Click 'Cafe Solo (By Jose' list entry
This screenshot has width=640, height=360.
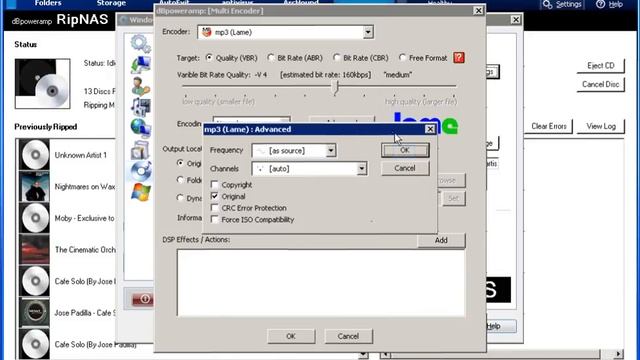85,281
